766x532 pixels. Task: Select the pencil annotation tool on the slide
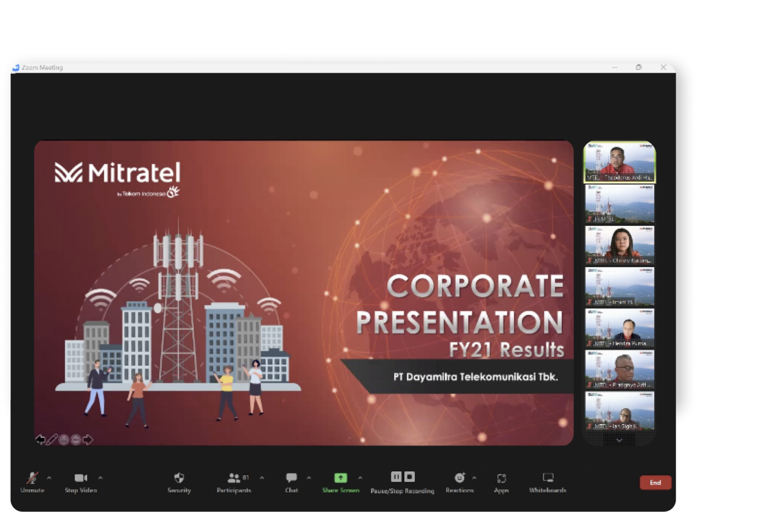(x=51, y=440)
